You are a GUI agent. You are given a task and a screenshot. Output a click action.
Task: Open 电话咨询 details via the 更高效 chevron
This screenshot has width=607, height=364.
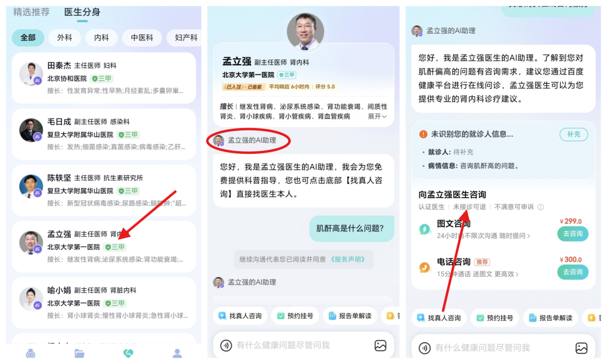[517, 274]
